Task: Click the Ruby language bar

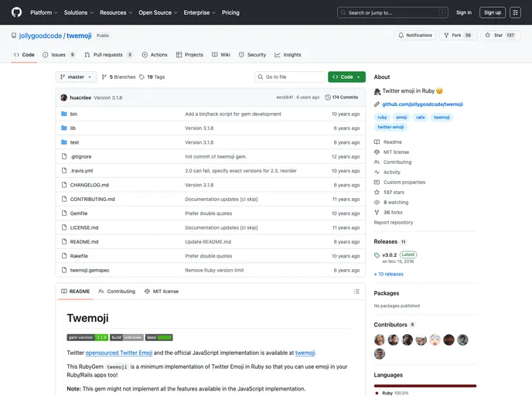Action: point(425,386)
